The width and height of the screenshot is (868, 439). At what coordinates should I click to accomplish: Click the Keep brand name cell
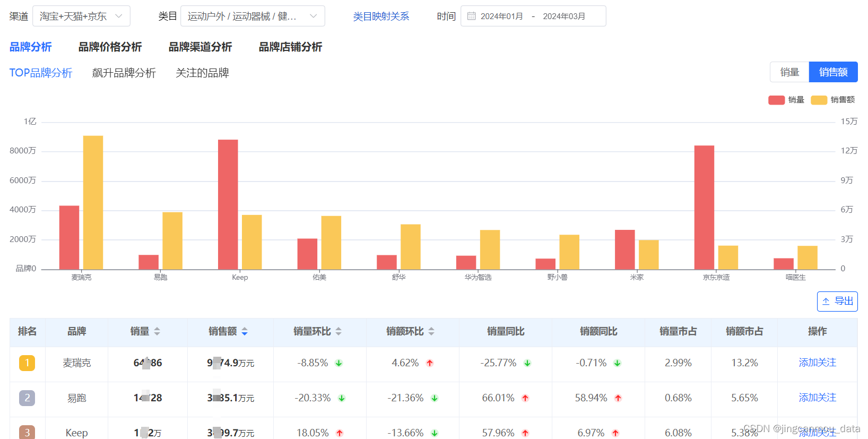(76, 433)
